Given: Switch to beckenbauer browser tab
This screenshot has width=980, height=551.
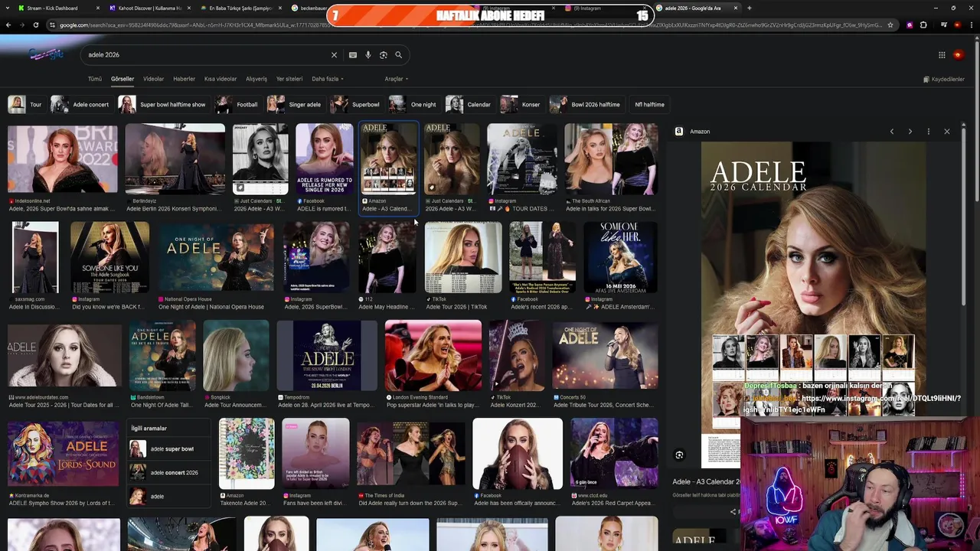Looking at the screenshot, I should 309,8.
